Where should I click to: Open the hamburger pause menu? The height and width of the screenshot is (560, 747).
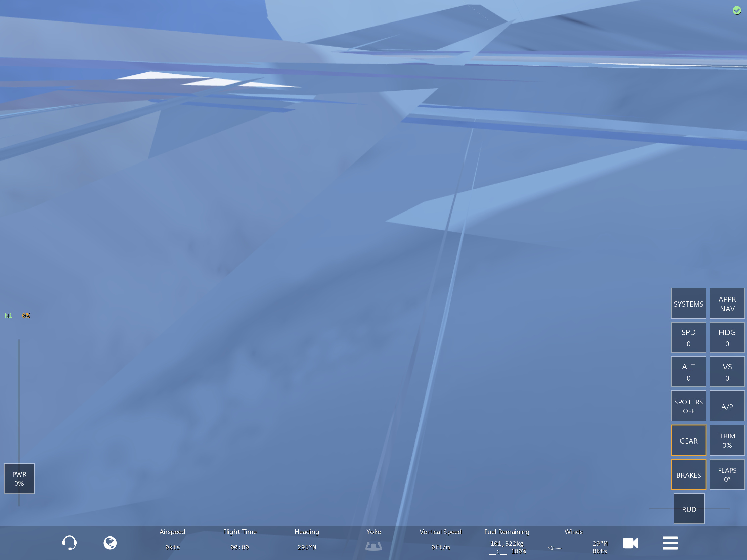click(x=670, y=543)
